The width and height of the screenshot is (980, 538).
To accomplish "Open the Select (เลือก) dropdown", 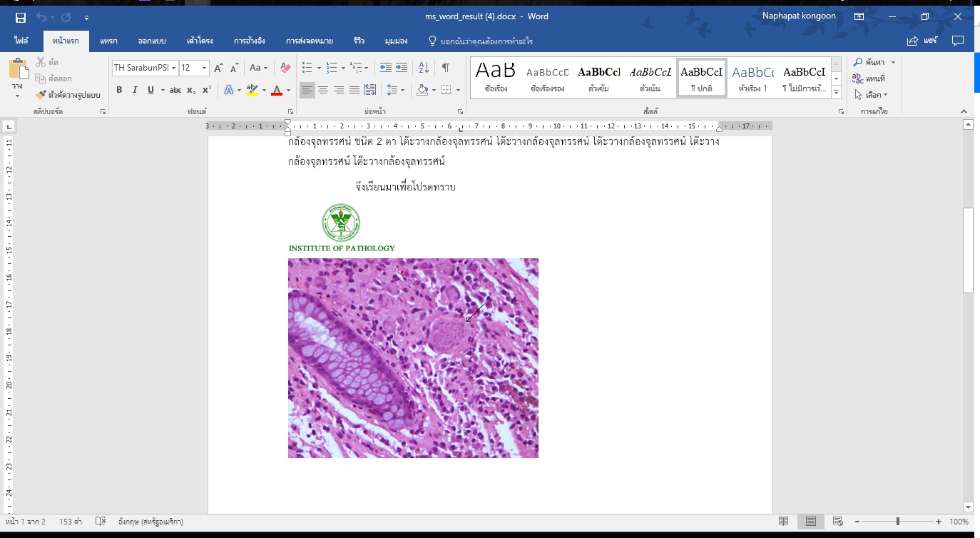I will tap(871, 94).
